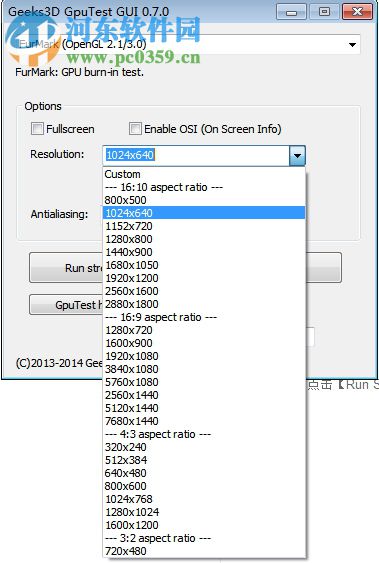This screenshot has width=379, height=563.
Task: Collapse the Resolution dropdown arrow
Action: [297, 155]
